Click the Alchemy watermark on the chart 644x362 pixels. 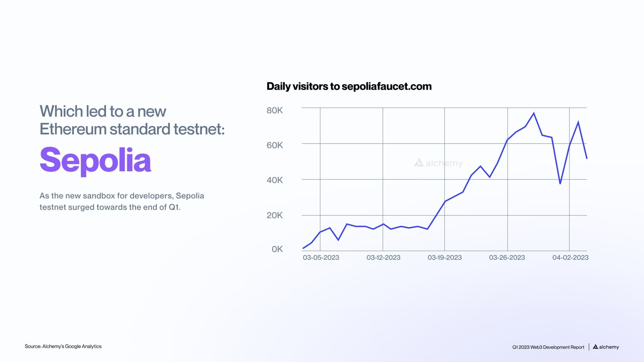coord(438,163)
